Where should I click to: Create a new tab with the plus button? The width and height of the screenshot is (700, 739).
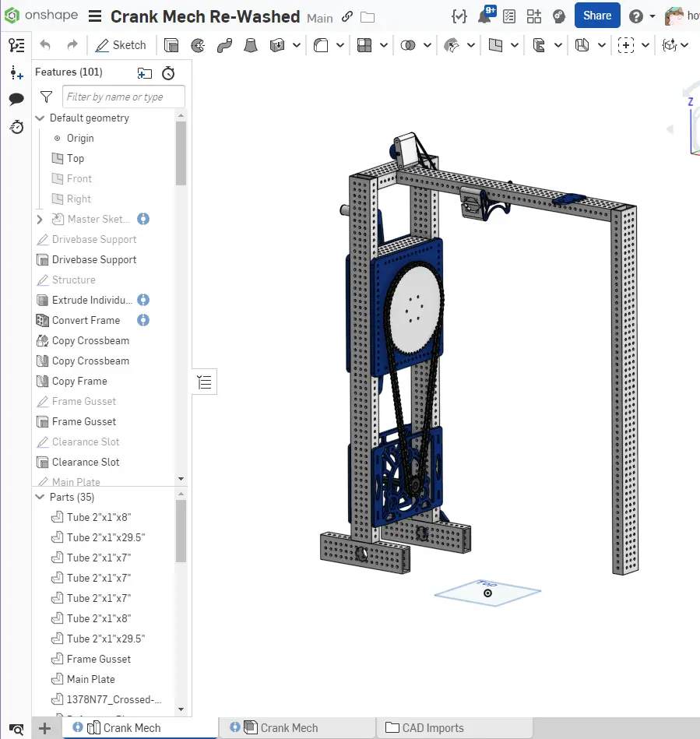point(44,728)
